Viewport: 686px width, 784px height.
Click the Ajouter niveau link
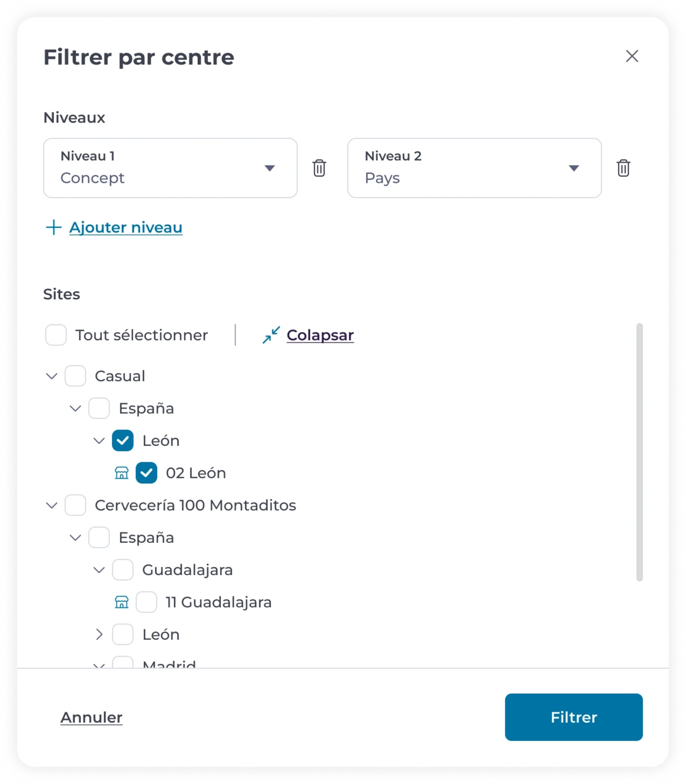(125, 227)
